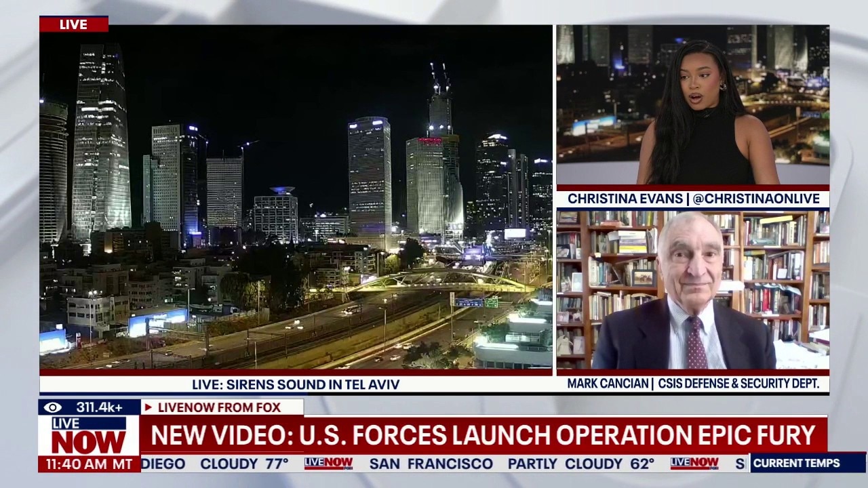Image resolution: width=868 pixels, height=488 pixels.
Task: Click the Sirens Sound in Tel Aviv caption
Action: [x=296, y=384]
